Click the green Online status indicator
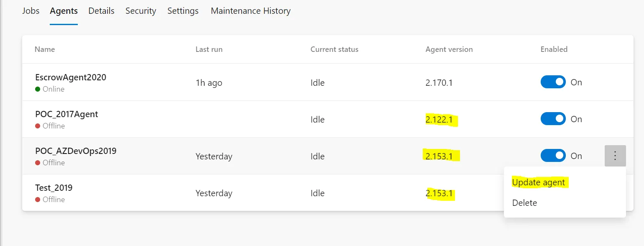 pyautogui.click(x=38, y=89)
